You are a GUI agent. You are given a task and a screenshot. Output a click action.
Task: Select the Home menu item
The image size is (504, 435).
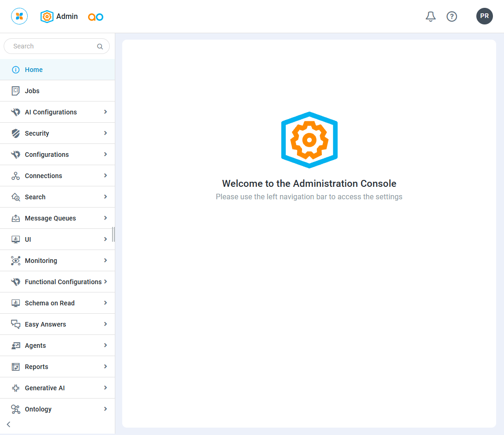57,70
